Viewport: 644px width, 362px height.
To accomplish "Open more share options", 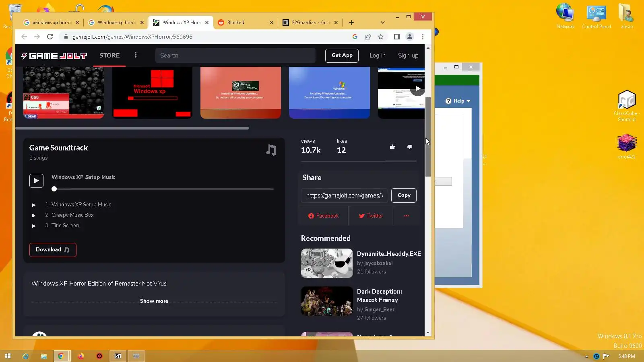I will (407, 216).
